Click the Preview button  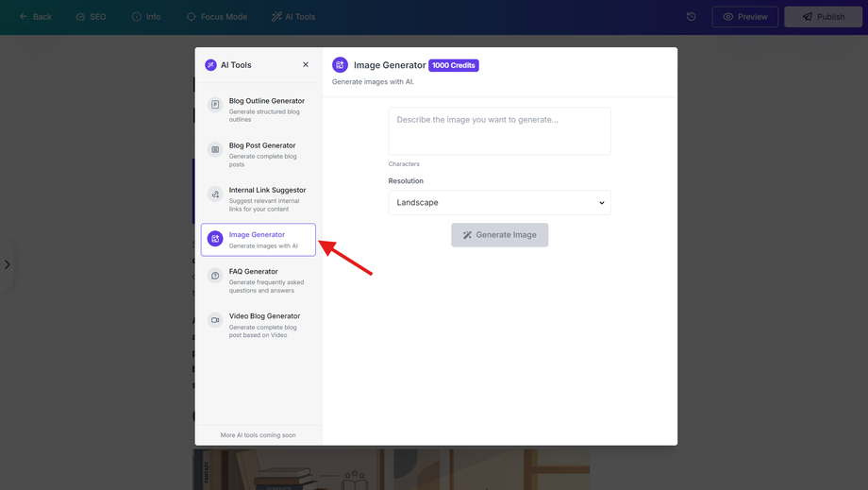pyautogui.click(x=744, y=17)
